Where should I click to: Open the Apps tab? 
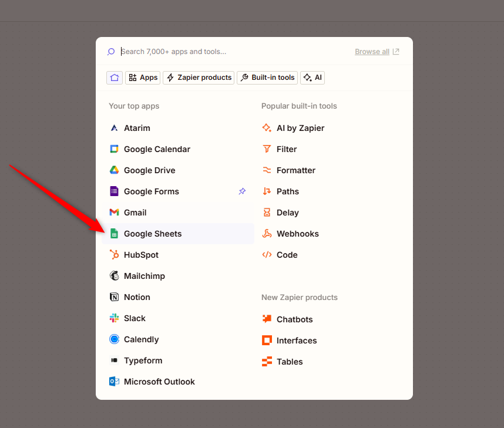pyautogui.click(x=143, y=77)
